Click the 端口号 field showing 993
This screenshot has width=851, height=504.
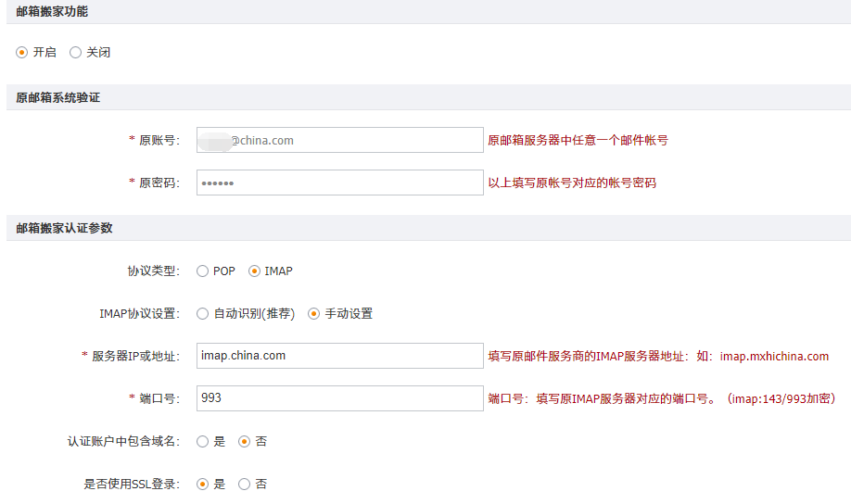(x=339, y=398)
